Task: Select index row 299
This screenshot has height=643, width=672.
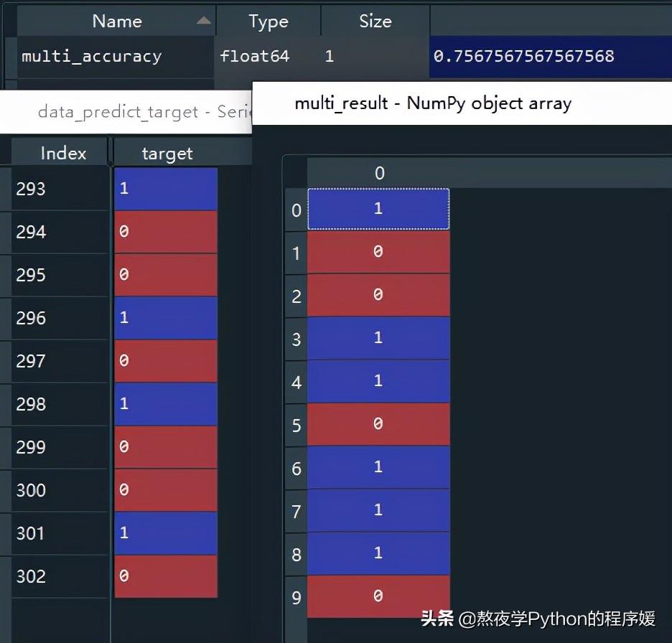Action: [x=60, y=447]
